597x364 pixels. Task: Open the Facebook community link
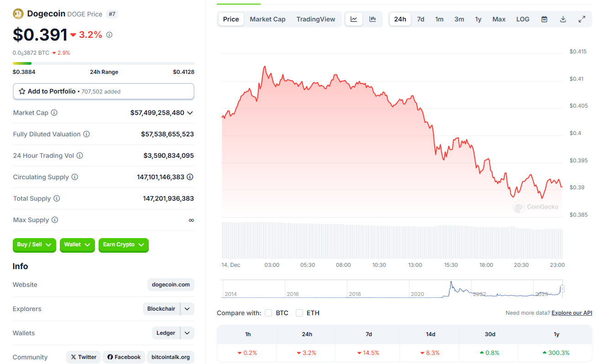point(124,357)
